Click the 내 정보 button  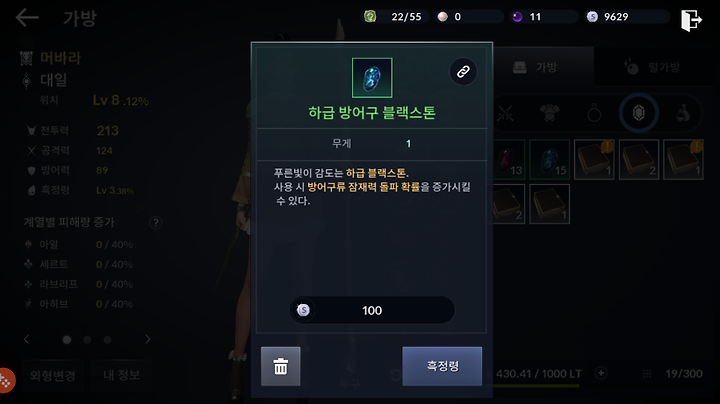click(x=122, y=376)
